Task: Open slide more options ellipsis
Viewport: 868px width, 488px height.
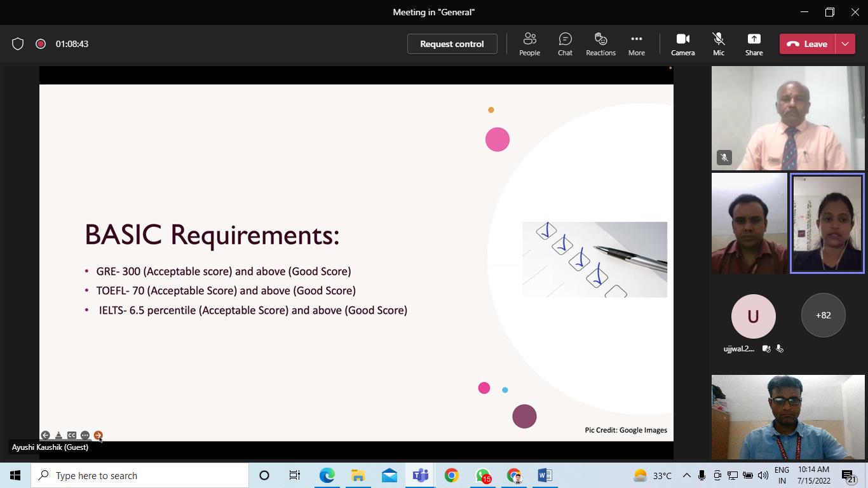Action: tap(85, 435)
